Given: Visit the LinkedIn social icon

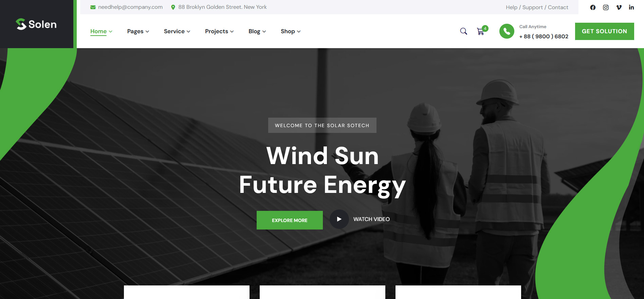Looking at the screenshot, I should tap(631, 7).
